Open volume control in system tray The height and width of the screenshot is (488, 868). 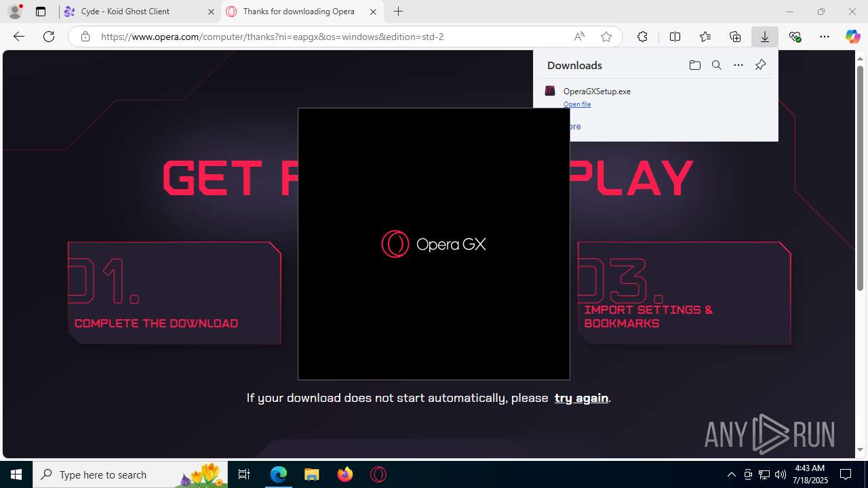[x=781, y=474]
